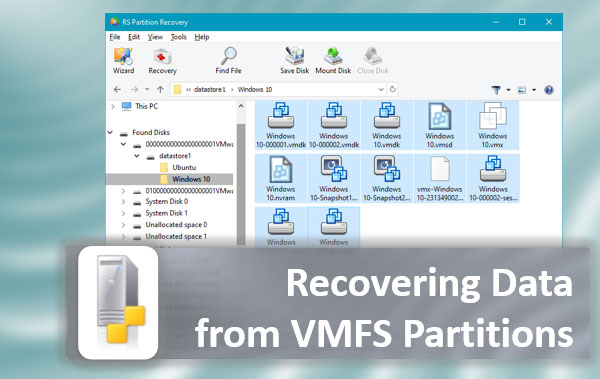Open the Help menu

[202, 37]
